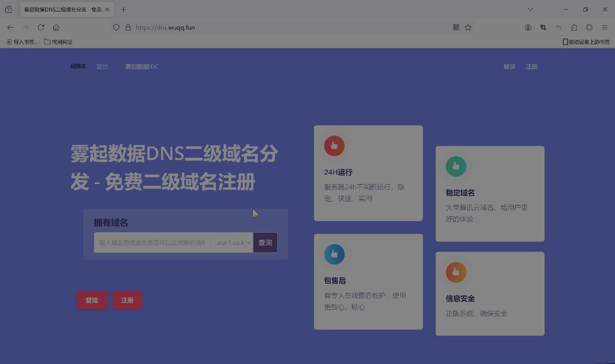The image size is (615, 364).
Task: Open the browser hamburger menu
Action: coord(605,27)
